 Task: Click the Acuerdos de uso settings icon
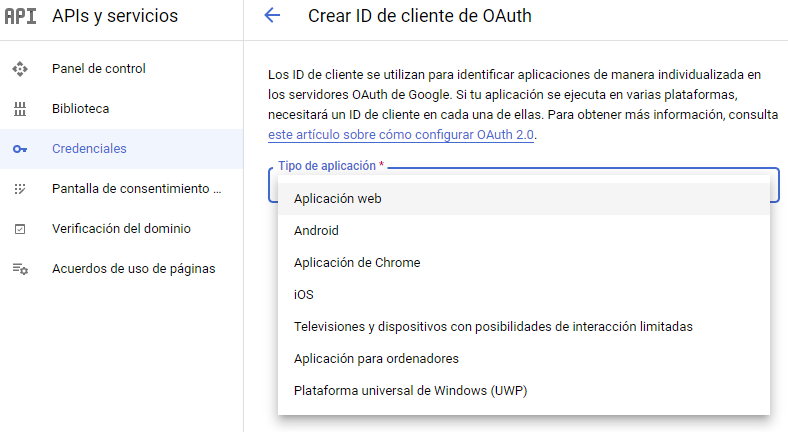click(20, 269)
